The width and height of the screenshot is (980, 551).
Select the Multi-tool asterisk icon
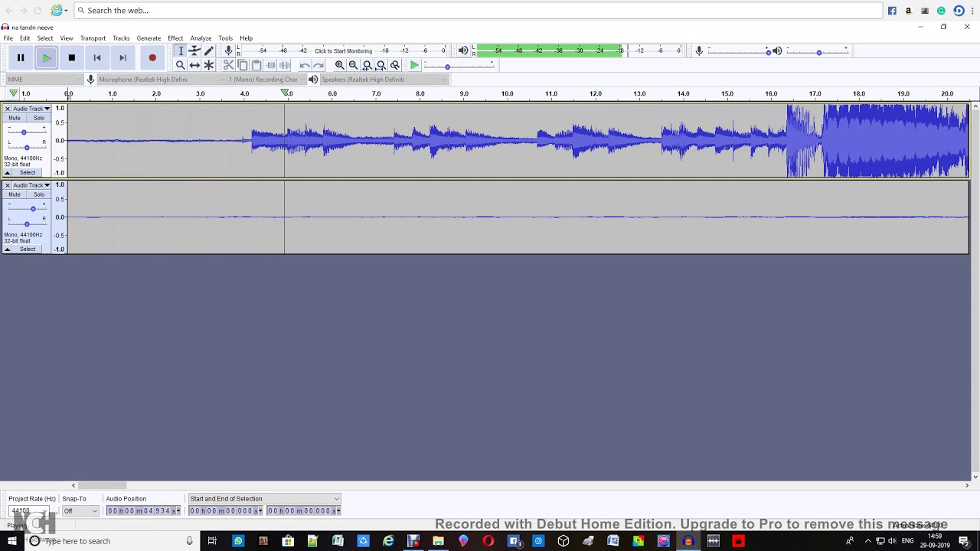(x=208, y=65)
